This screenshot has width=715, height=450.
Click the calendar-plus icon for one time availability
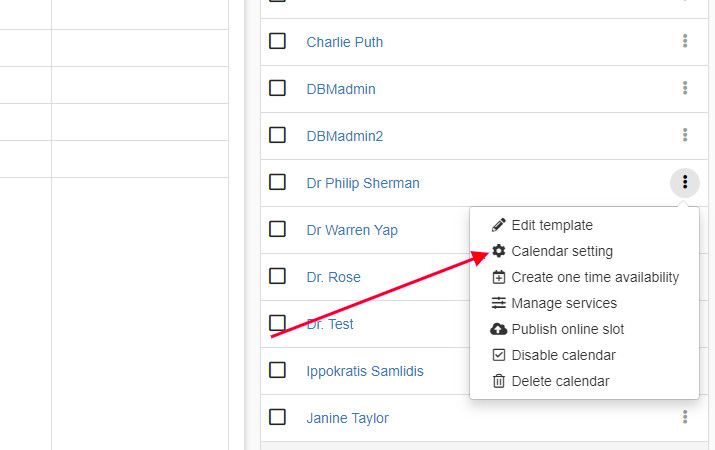[499, 277]
